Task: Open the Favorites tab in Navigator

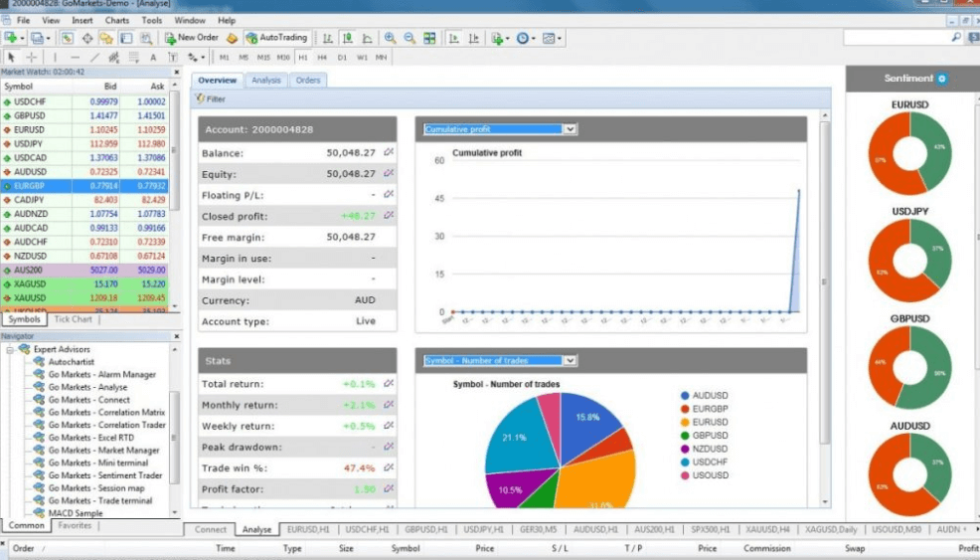Action: [x=75, y=525]
